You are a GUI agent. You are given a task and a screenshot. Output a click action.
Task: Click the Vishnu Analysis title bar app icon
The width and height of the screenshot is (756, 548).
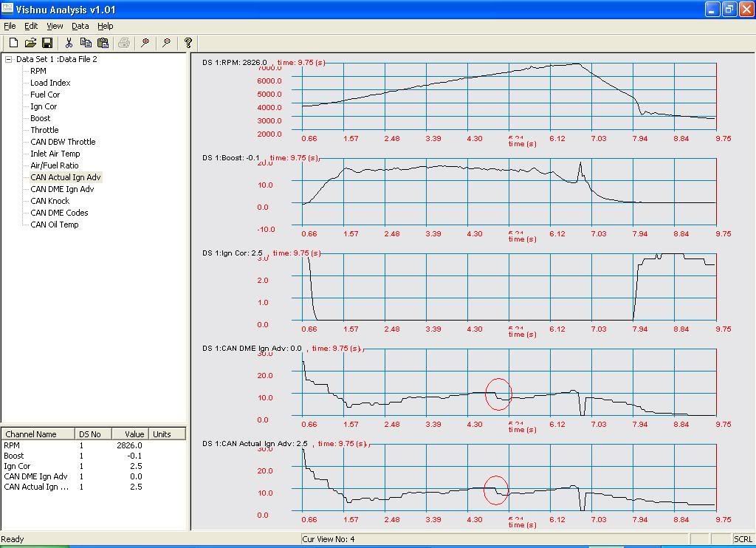(7, 9)
